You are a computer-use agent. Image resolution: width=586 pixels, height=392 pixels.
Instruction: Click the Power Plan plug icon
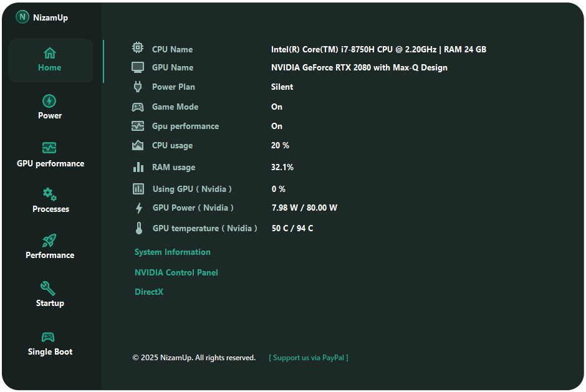[138, 87]
